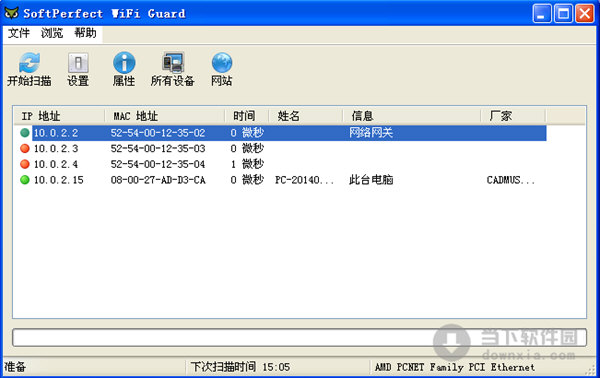Click the 开始扫描 start scan icon
Image resolution: width=600 pixels, height=378 pixels.
[29, 63]
